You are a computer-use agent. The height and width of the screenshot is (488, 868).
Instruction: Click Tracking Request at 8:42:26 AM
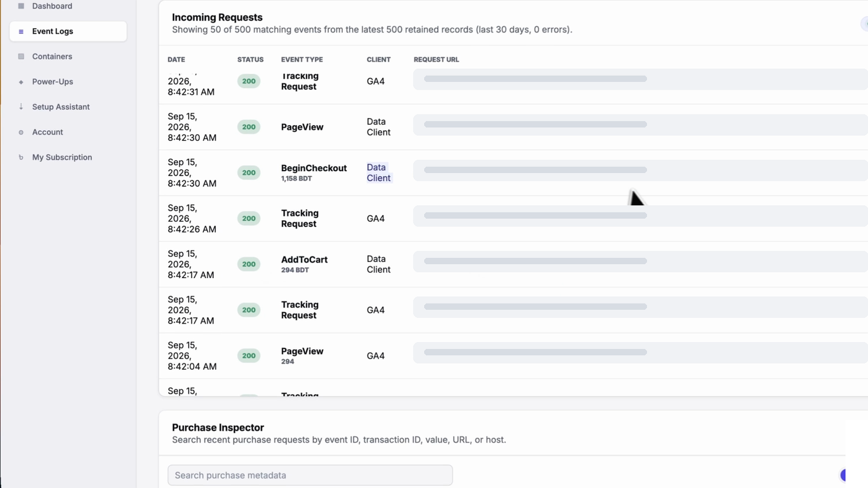pos(299,219)
